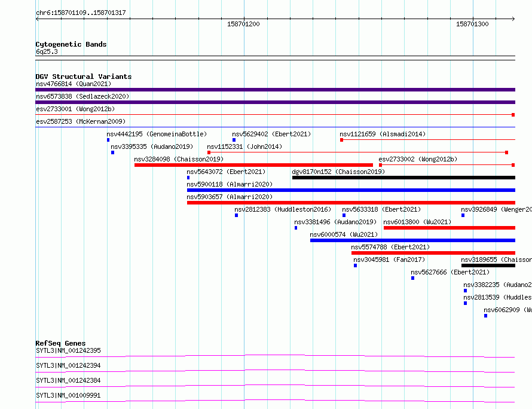Select dgv8170n152 (Chaisson2019) variant label
This screenshot has height=409, width=532.
tap(338, 172)
